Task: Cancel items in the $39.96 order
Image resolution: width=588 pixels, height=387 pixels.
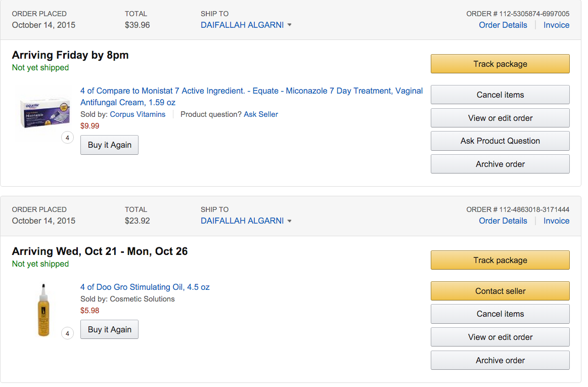Action: pyautogui.click(x=500, y=95)
